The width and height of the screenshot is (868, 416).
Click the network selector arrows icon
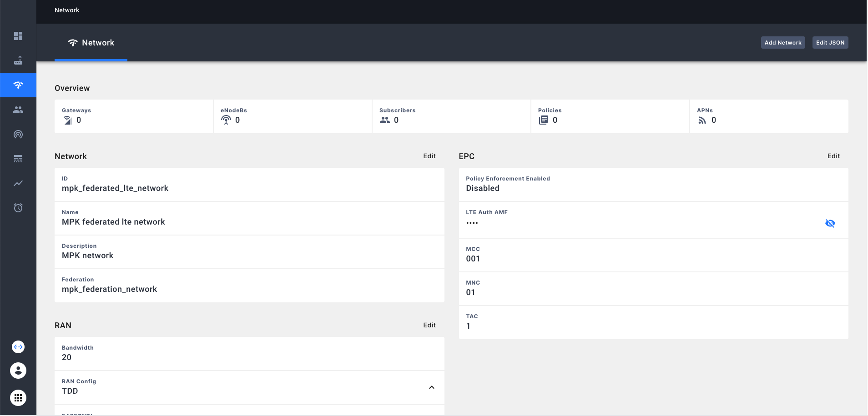tap(18, 347)
